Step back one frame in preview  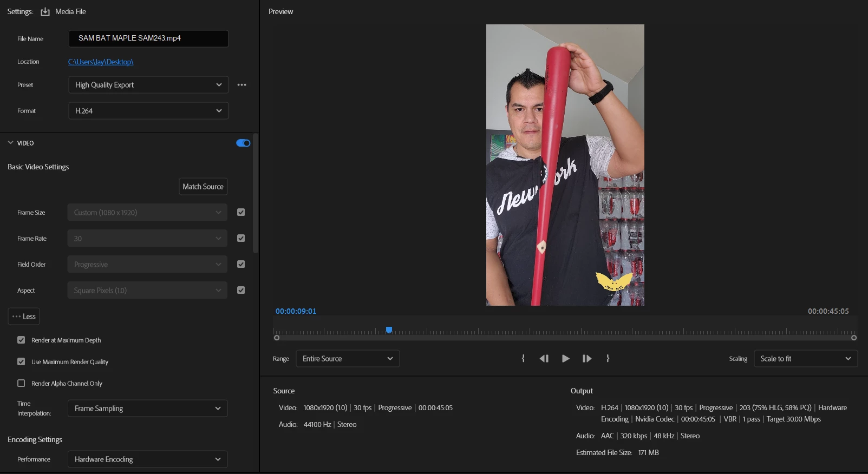pyautogui.click(x=544, y=359)
